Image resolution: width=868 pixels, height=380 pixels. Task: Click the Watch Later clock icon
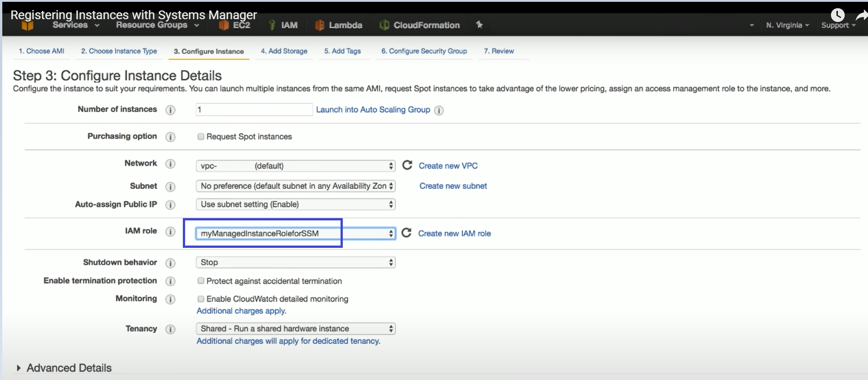(837, 15)
